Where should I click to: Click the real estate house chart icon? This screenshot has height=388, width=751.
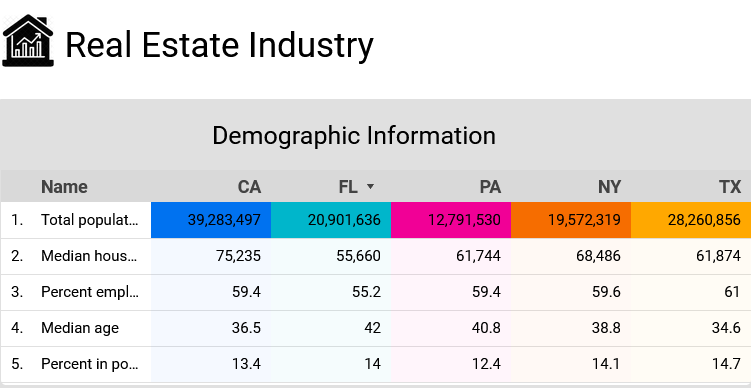28,41
